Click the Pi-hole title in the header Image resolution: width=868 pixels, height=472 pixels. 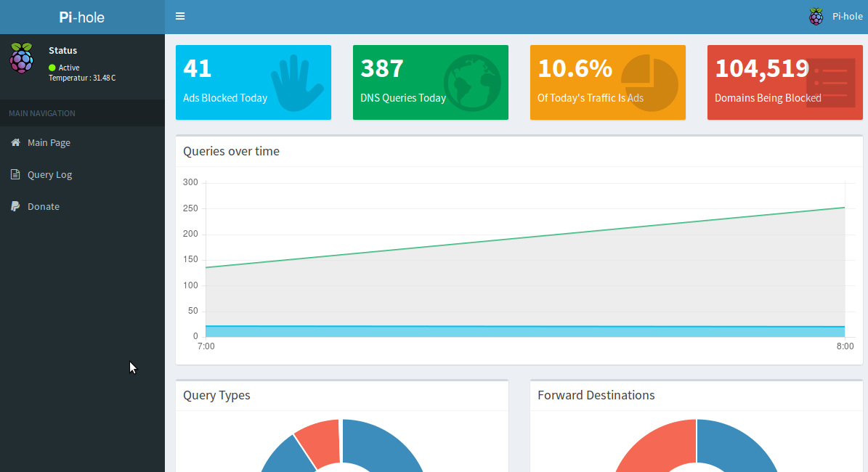tap(82, 17)
